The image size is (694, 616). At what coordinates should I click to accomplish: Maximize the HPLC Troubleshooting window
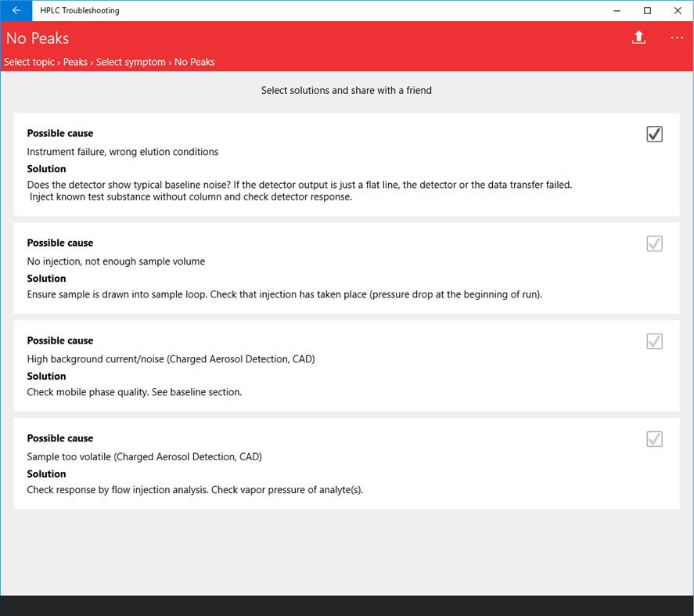(x=647, y=11)
